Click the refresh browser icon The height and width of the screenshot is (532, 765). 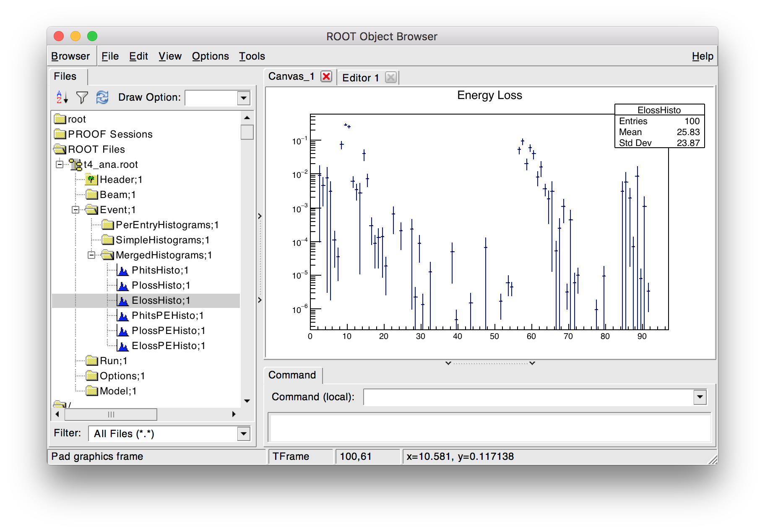point(102,97)
